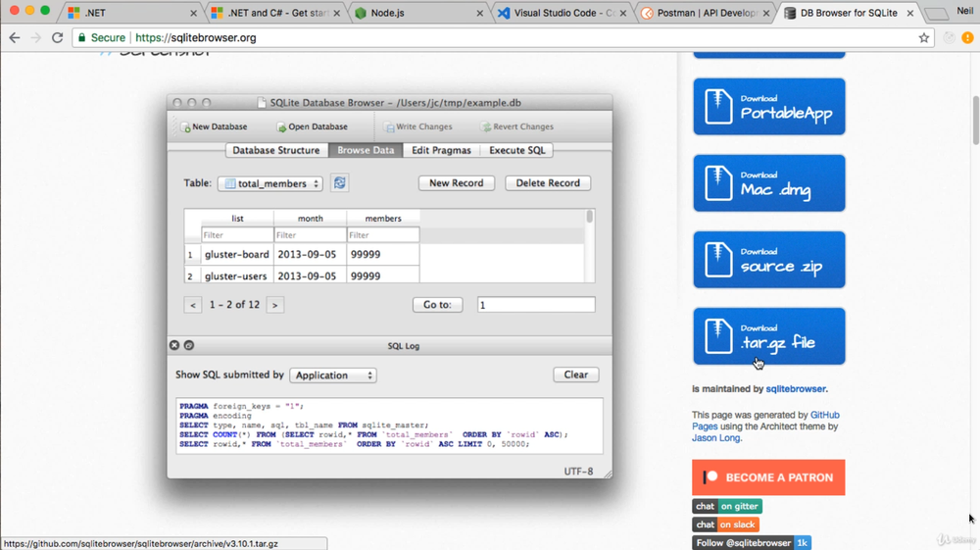Click the next page arrow button
The height and width of the screenshot is (550, 980).
coord(275,305)
